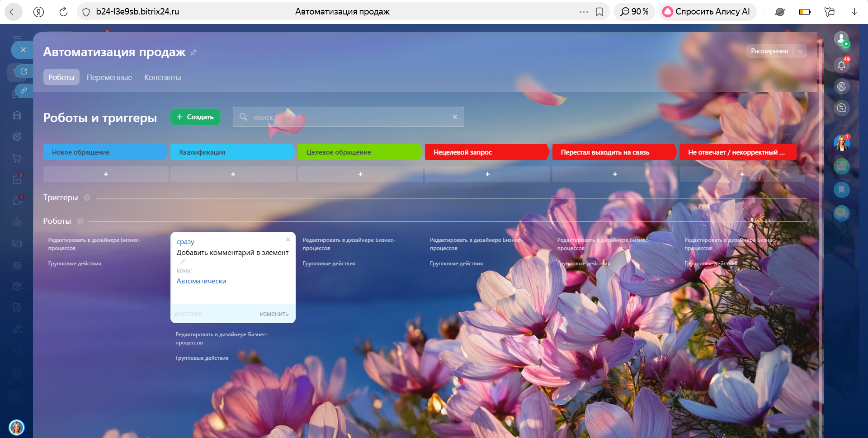Add trigger under Нецелевой запрос stage
868x438 pixels.
coord(487,174)
